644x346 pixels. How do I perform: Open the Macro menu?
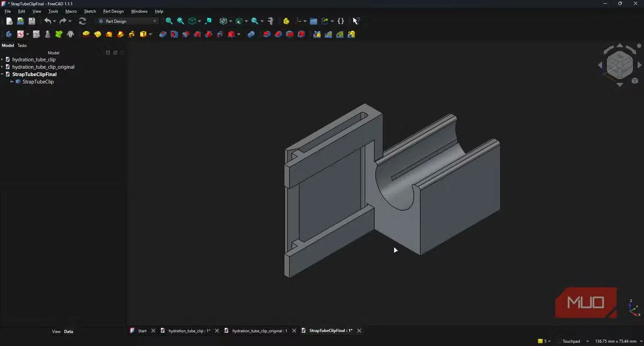[71, 11]
